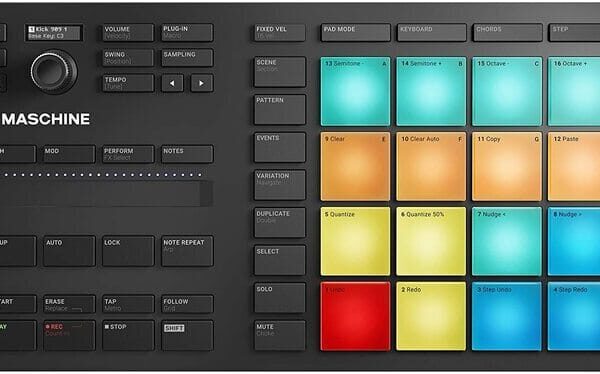
Task: Toggle the SOLO button
Action: coord(280,298)
